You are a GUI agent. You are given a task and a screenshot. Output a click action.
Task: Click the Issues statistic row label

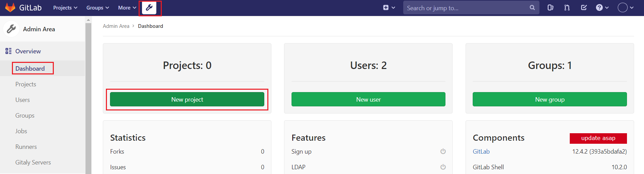(118, 167)
